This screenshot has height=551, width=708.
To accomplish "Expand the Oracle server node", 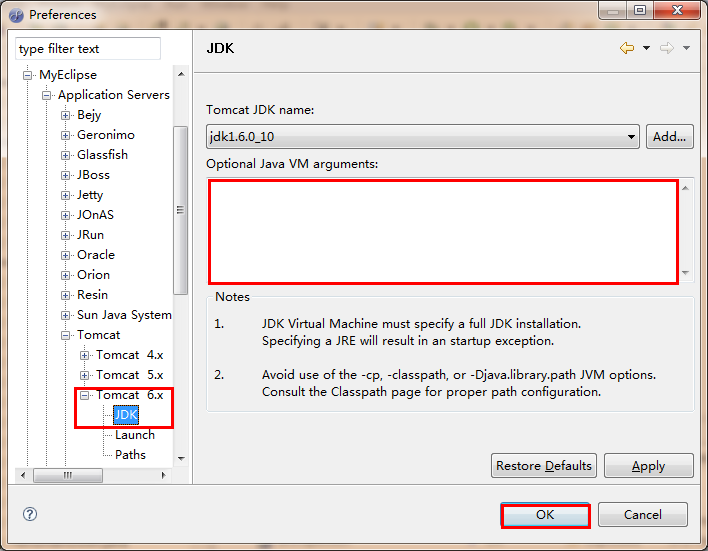I will [65, 255].
